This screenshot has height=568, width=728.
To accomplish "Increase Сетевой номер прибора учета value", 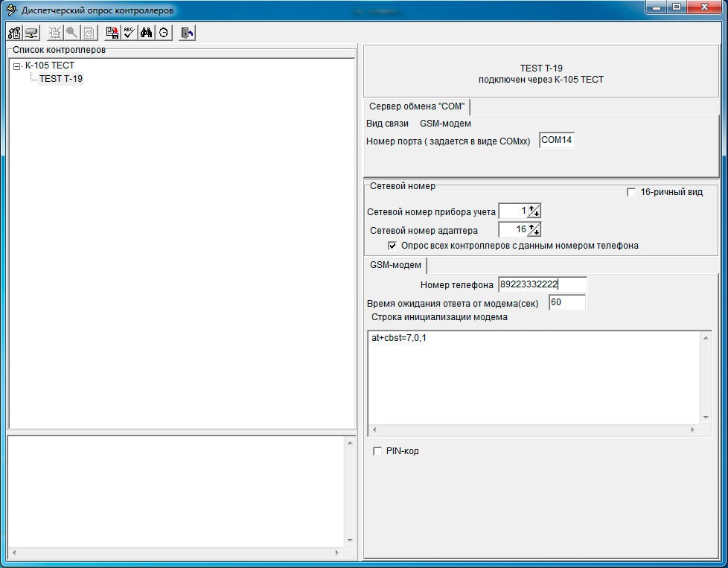I will pos(532,208).
